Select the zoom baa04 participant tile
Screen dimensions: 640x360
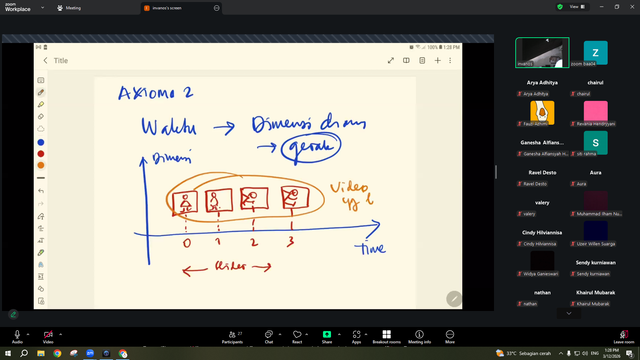pos(596,53)
